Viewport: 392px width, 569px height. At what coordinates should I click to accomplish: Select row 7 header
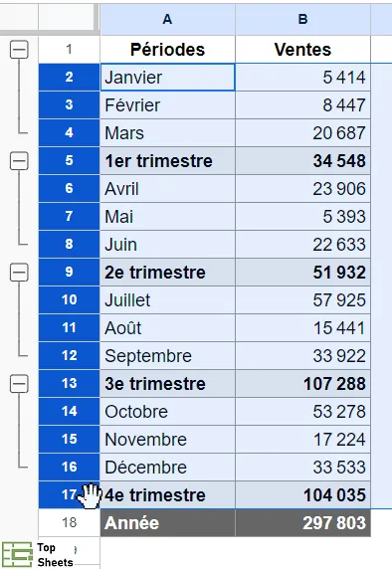[x=69, y=217]
